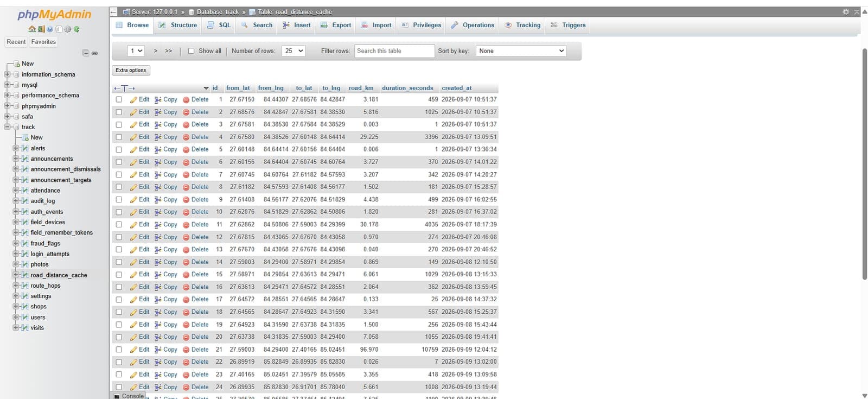Click the New database icon at tree top
Screen dimensions: 868x399
[17, 64]
